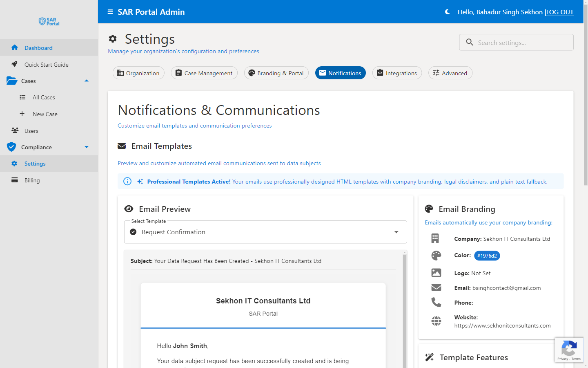Open the sidebar hamburger menu
The width and height of the screenshot is (588, 368).
pos(109,12)
